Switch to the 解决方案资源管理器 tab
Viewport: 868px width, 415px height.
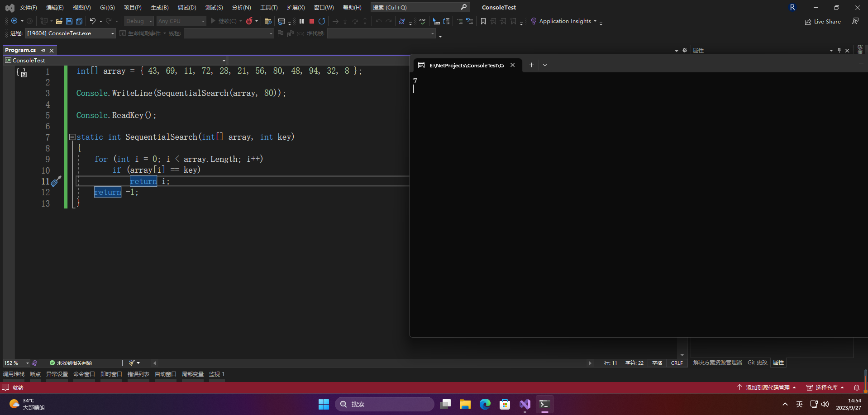click(718, 363)
